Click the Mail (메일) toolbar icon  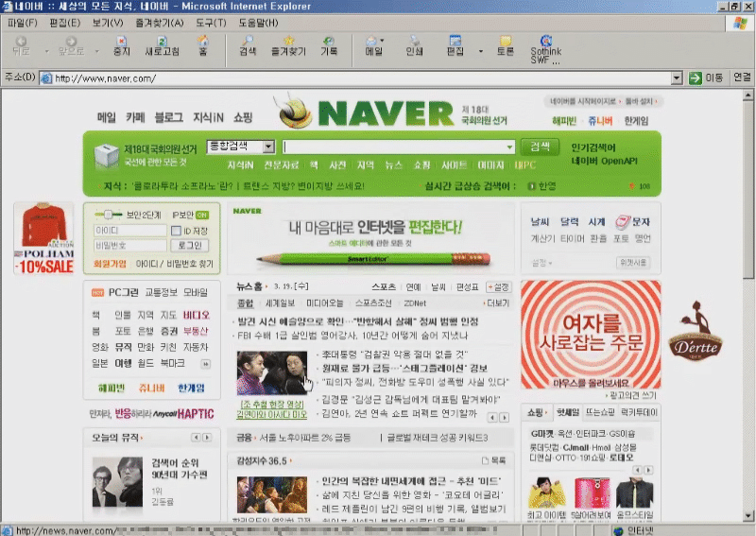[x=374, y=43]
